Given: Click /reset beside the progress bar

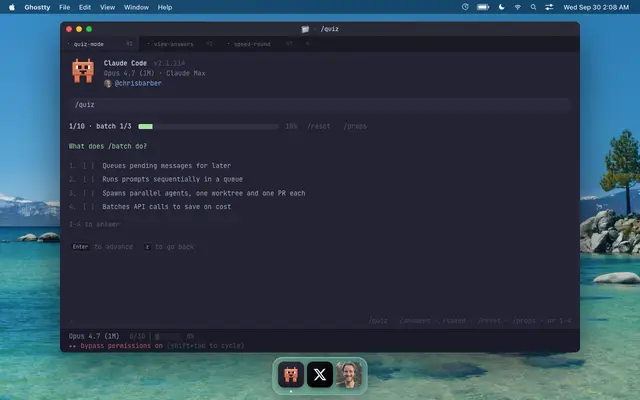Looking at the screenshot, I should 319,127.
